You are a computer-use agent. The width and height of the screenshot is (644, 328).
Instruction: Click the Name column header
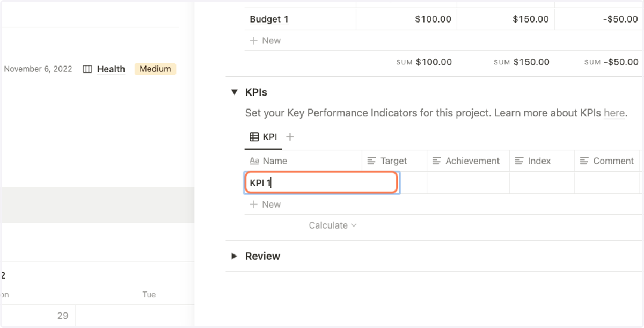tap(303, 161)
